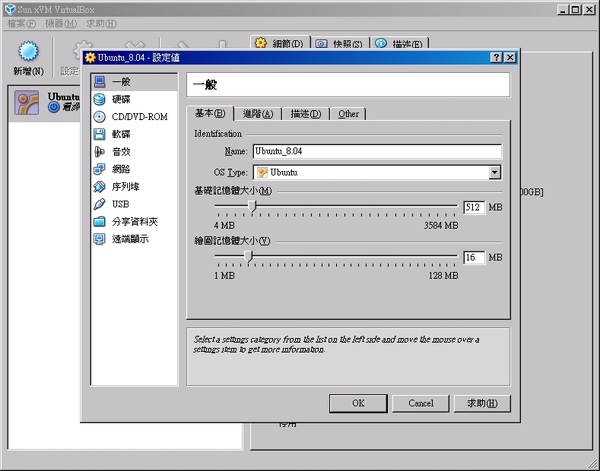This screenshot has width=600, height=471.
Task: Select the 序列埠 label in category list
Action: (126, 187)
